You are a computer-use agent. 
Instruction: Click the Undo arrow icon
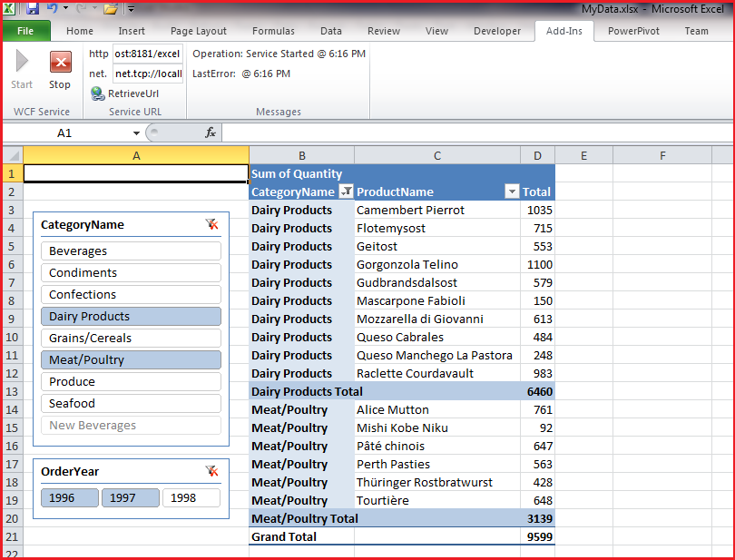click(52, 8)
